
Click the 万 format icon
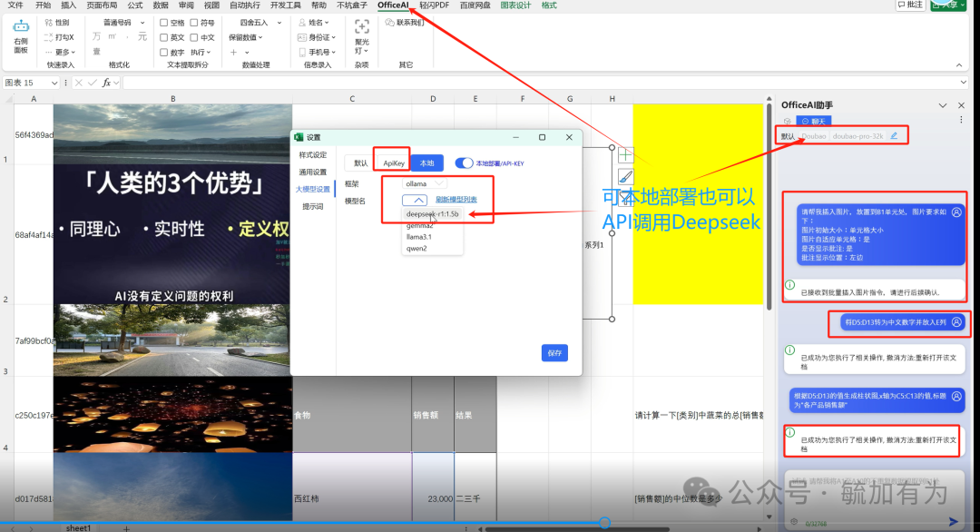[x=96, y=37]
